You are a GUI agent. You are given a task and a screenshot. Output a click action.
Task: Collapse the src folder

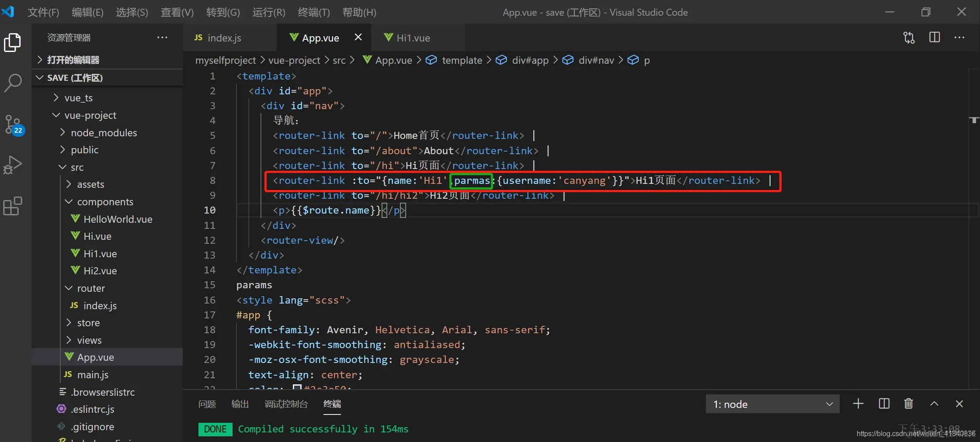77,167
